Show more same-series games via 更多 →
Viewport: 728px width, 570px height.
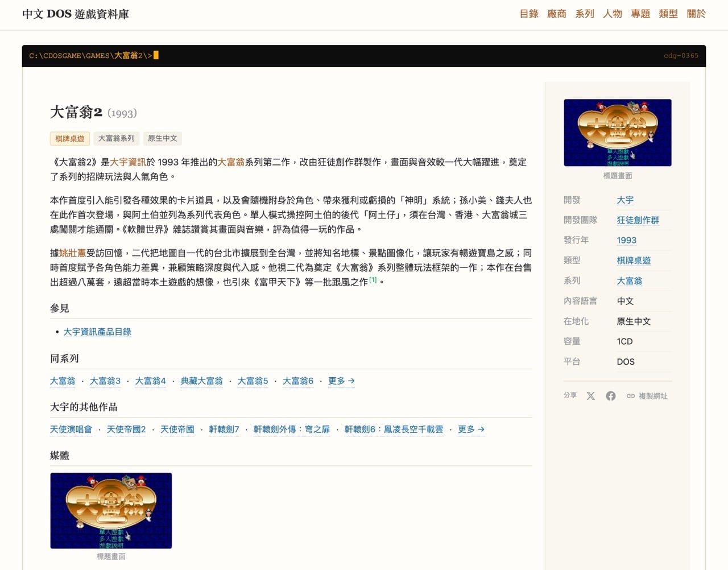point(341,381)
